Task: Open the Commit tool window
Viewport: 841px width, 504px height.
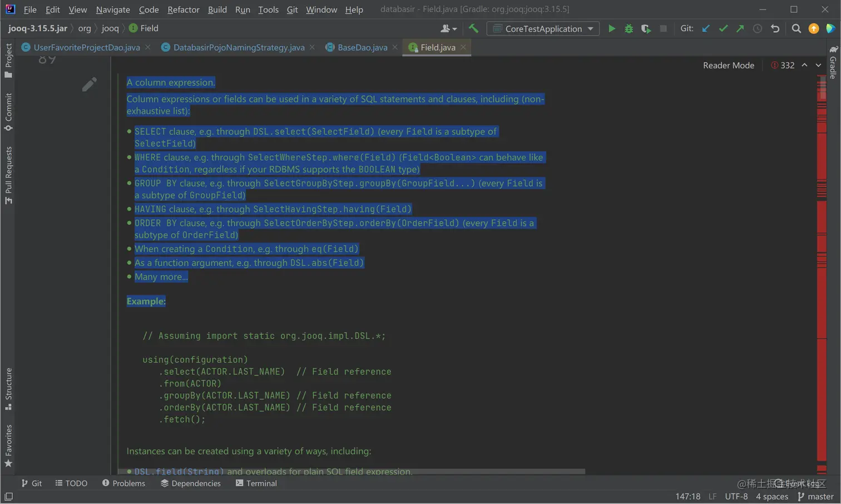Action: point(8,112)
